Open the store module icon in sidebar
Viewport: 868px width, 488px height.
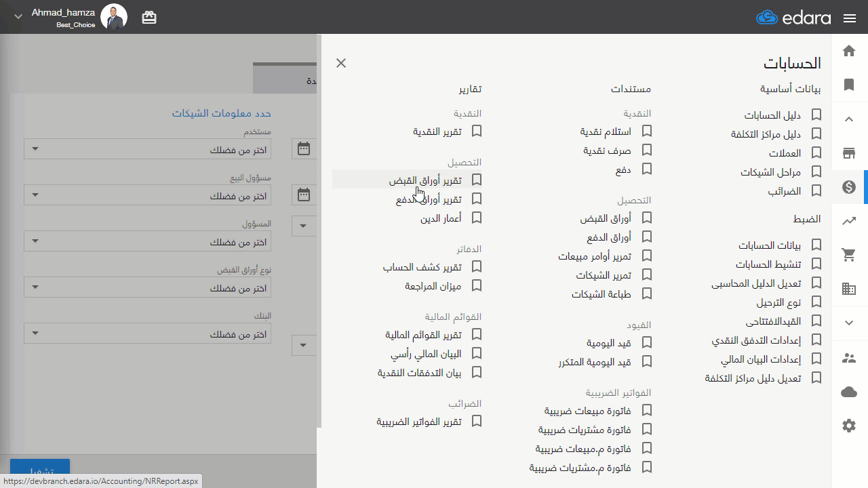849,152
